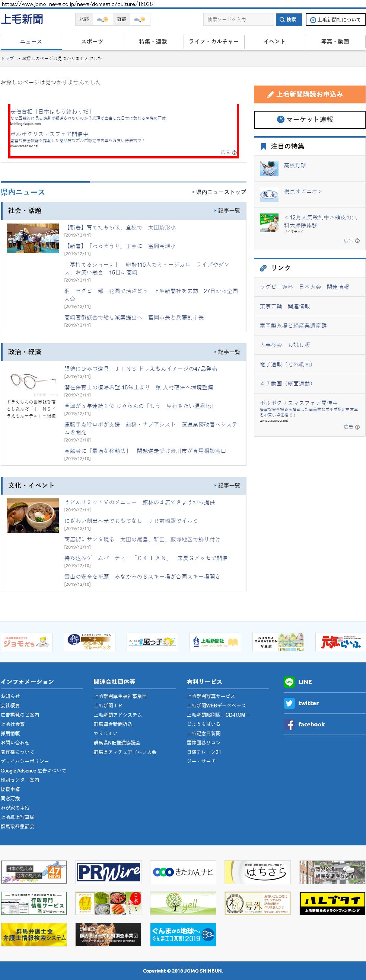Screen dimensions: 366x980
Task: Open the ライフ・カルチャー menu tab
Action: pyautogui.click(x=214, y=41)
